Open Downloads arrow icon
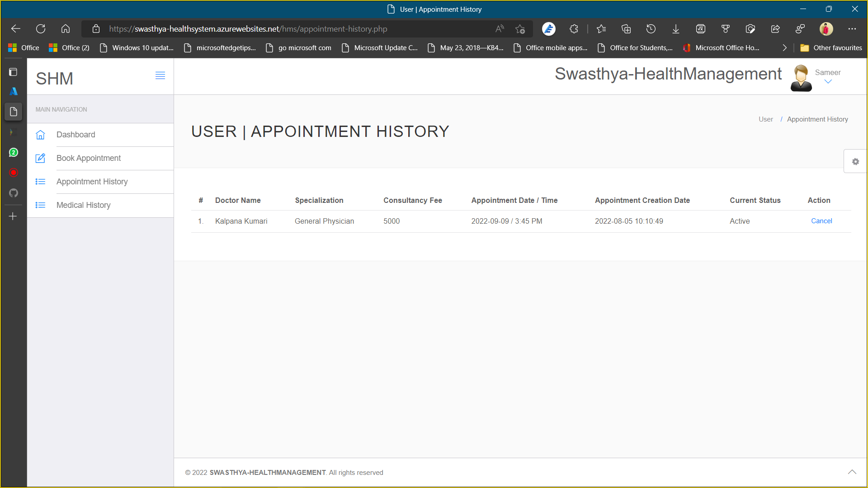The height and width of the screenshot is (488, 868). 676,29
